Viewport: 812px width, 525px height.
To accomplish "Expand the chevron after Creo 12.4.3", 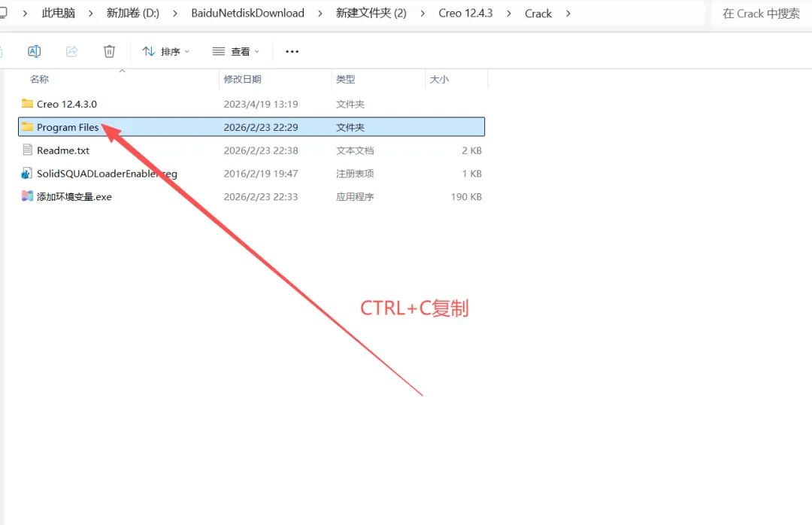I will 508,14.
